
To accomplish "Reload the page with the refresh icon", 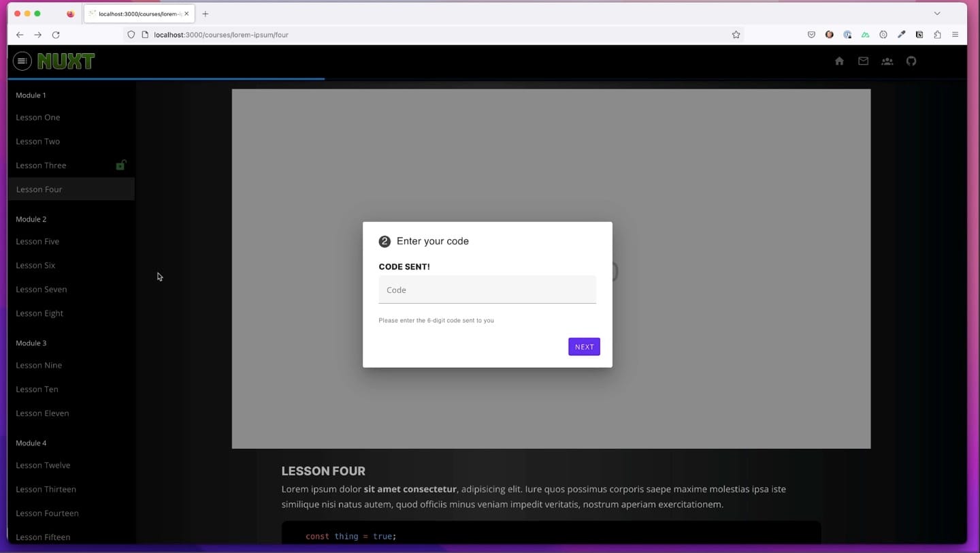I will (x=56, y=35).
